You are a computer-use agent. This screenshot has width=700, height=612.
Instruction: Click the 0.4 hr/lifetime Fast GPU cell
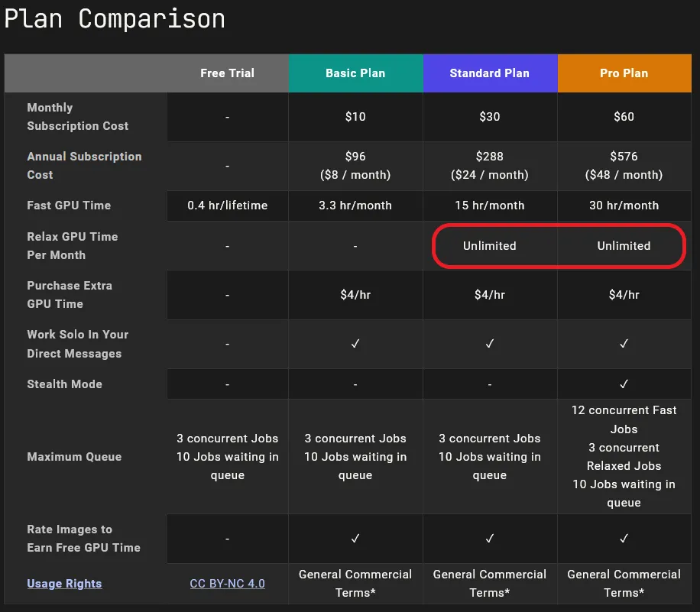click(227, 206)
